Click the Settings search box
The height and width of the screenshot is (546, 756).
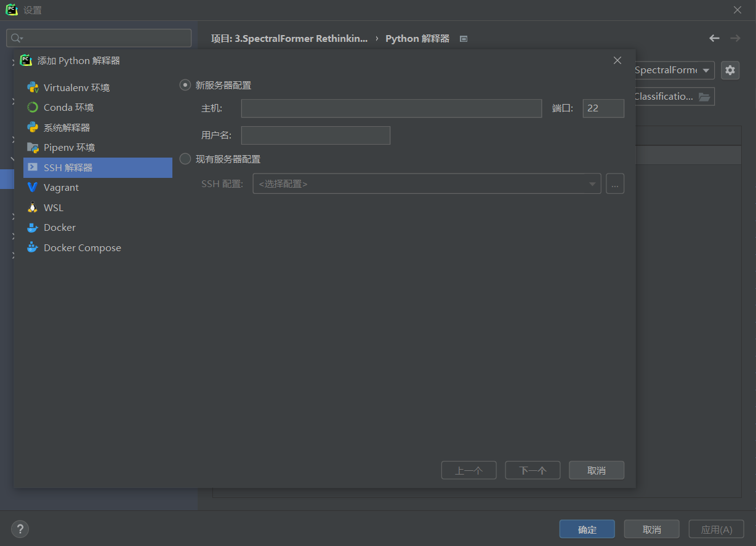pyautogui.click(x=99, y=38)
